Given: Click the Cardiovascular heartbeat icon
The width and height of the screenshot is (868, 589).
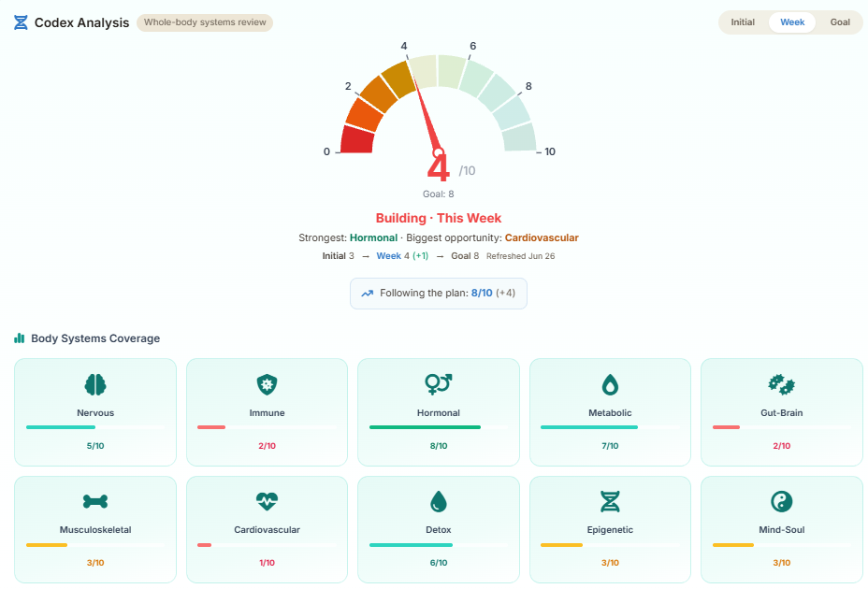Looking at the screenshot, I should click(x=267, y=501).
